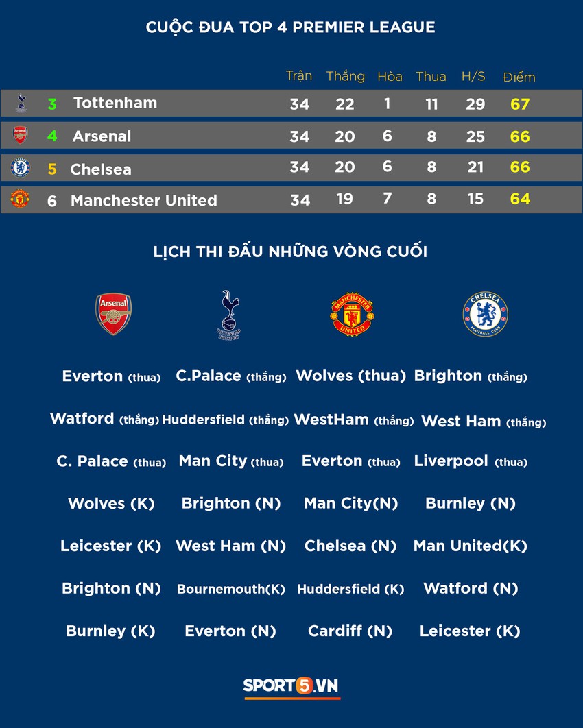Click Tottenham's 67 points value
583x728 pixels.
tap(520, 104)
